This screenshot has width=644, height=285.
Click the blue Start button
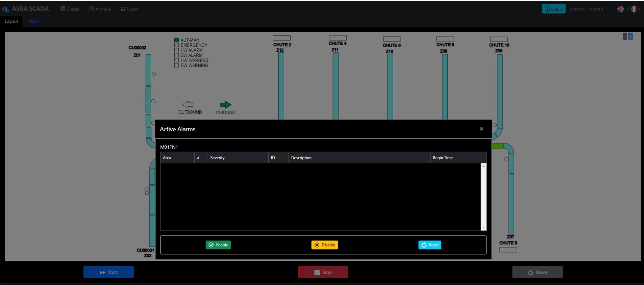coord(109,272)
